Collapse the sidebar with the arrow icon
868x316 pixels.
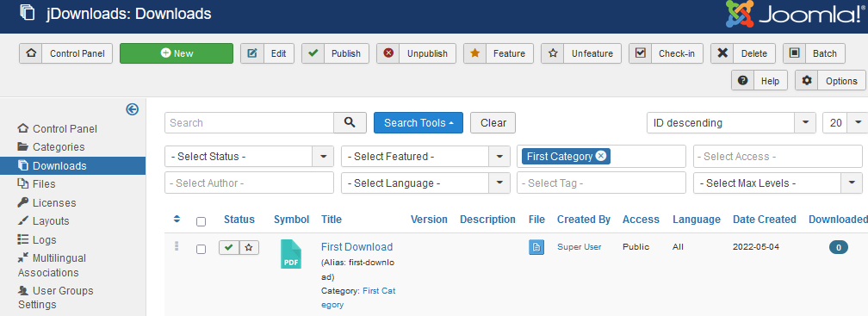(133, 109)
